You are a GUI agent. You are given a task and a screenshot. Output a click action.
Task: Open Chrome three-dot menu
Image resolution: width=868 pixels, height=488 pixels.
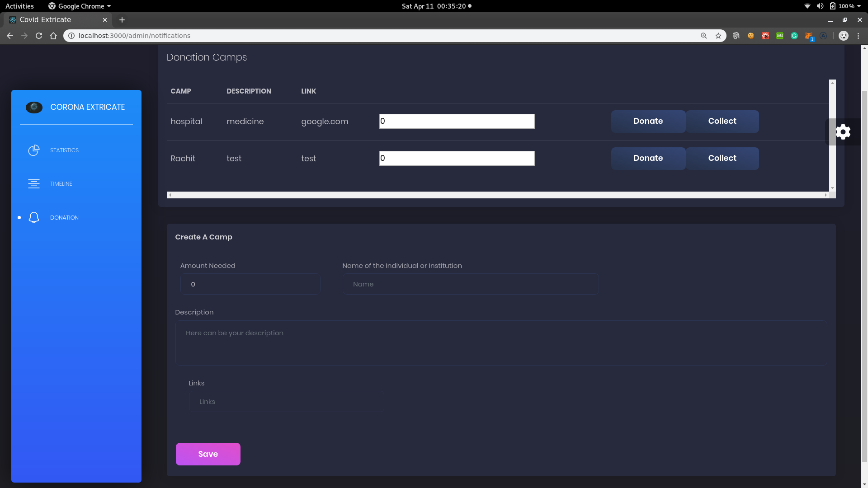pyautogui.click(x=859, y=36)
